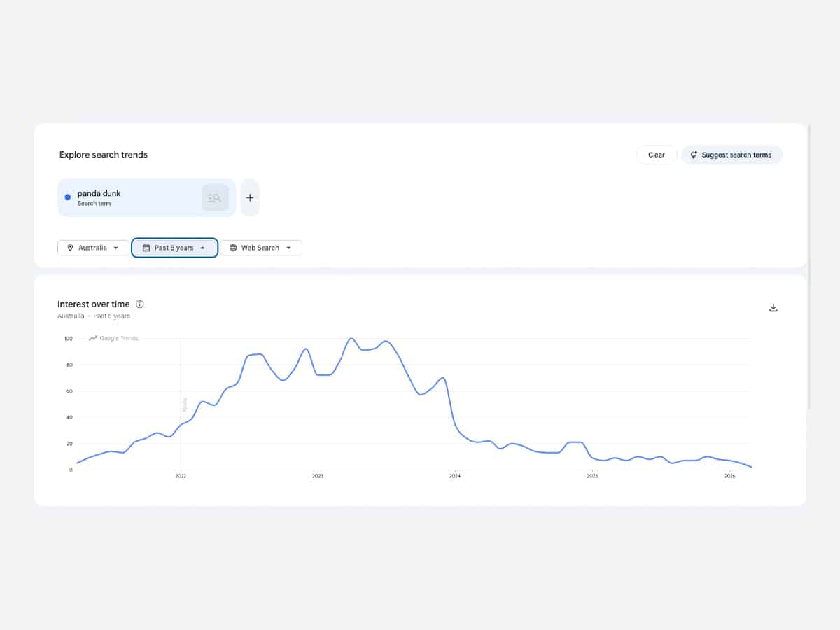Expand the Web Search type dropdown arrow
Viewport: 840px width, 630px height.
[288, 248]
